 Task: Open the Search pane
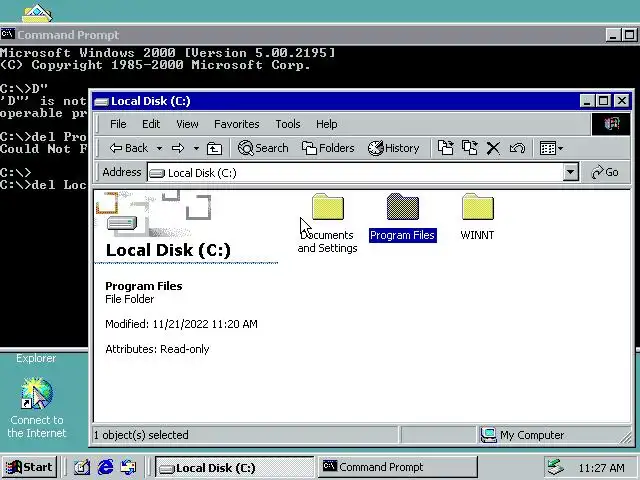(263, 148)
